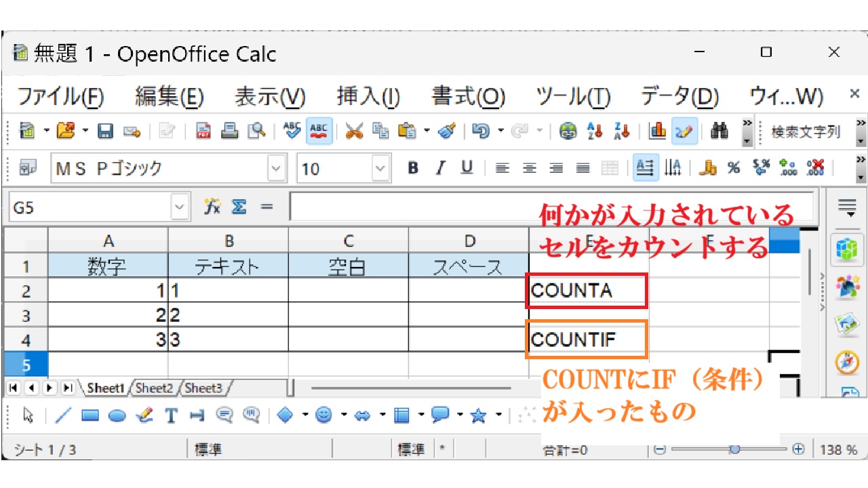This screenshot has height=488, width=868.
Task: Toggle Align Left
Action: tap(502, 168)
